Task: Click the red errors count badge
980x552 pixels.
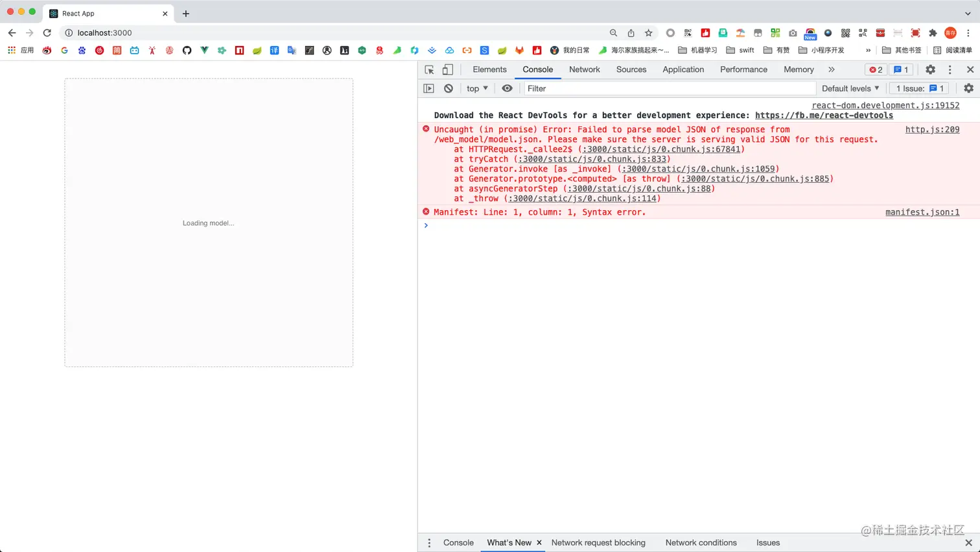Action: pyautogui.click(x=876, y=69)
